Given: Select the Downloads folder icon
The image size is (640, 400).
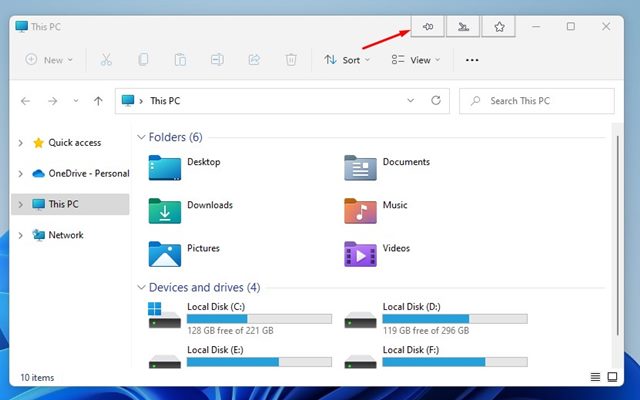Looking at the screenshot, I should [164, 211].
